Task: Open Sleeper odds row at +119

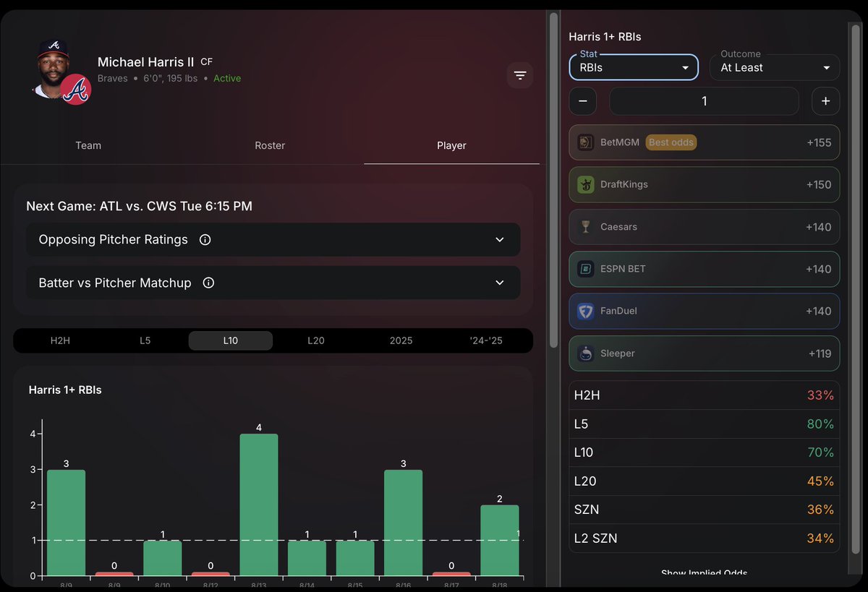Action: tap(705, 353)
